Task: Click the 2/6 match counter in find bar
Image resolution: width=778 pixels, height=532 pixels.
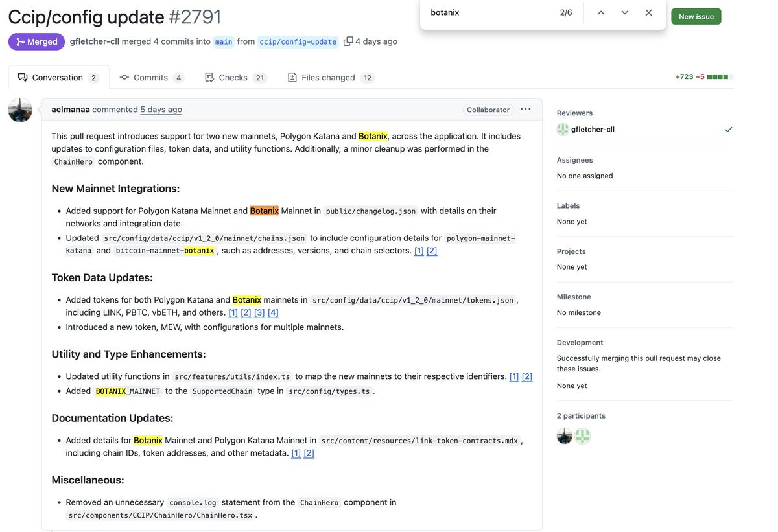Action: tap(566, 12)
